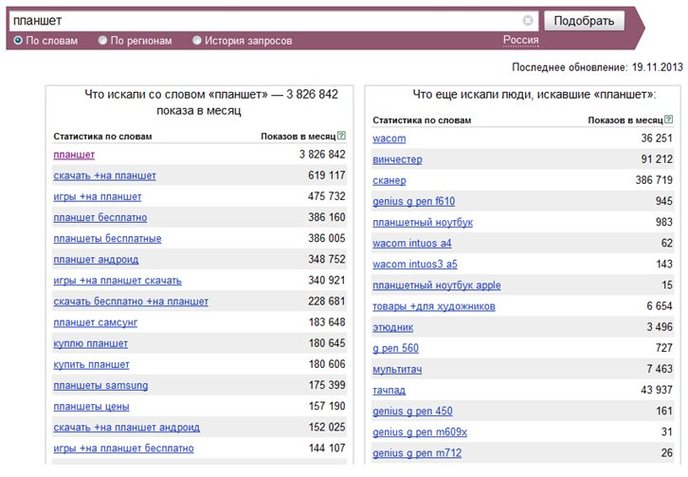This screenshot has width=688, height=477.
Task: Open the genius g pen m712 link
Action: point(417,453)
